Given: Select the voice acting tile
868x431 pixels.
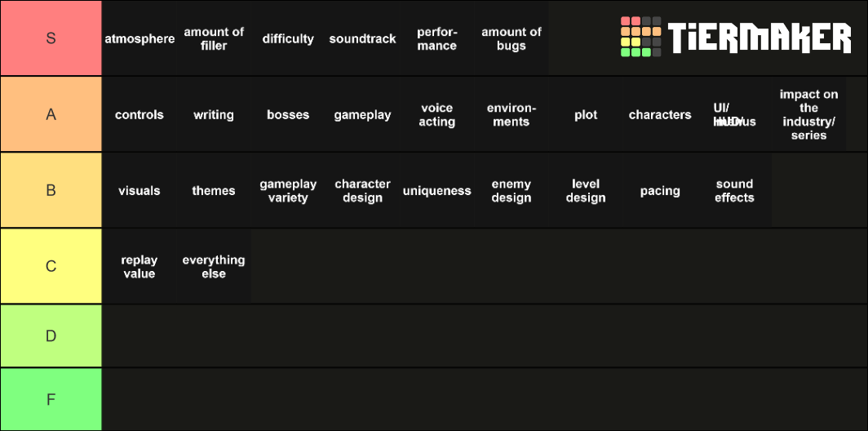Looking at the screenshot, I should (x=436, y=114).
